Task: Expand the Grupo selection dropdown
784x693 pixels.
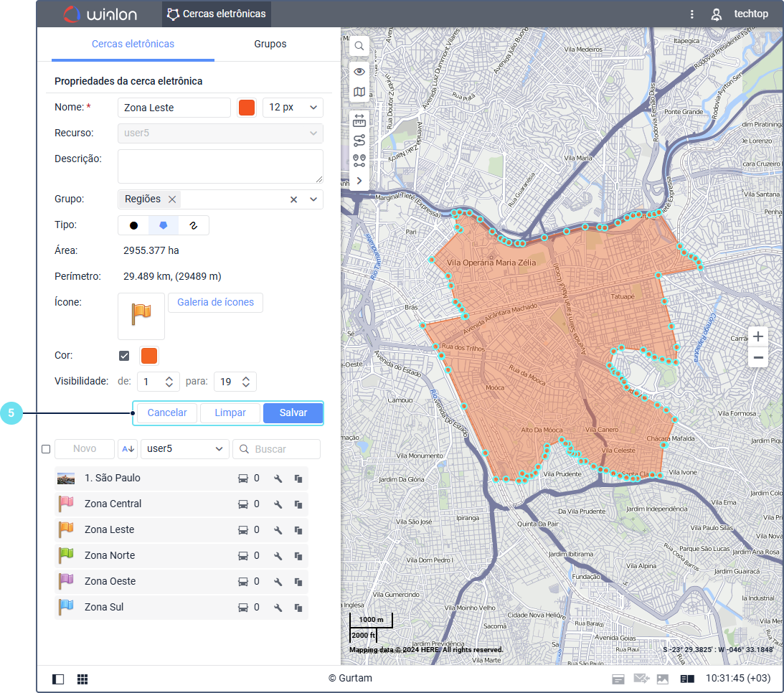Action: (313, 199)
